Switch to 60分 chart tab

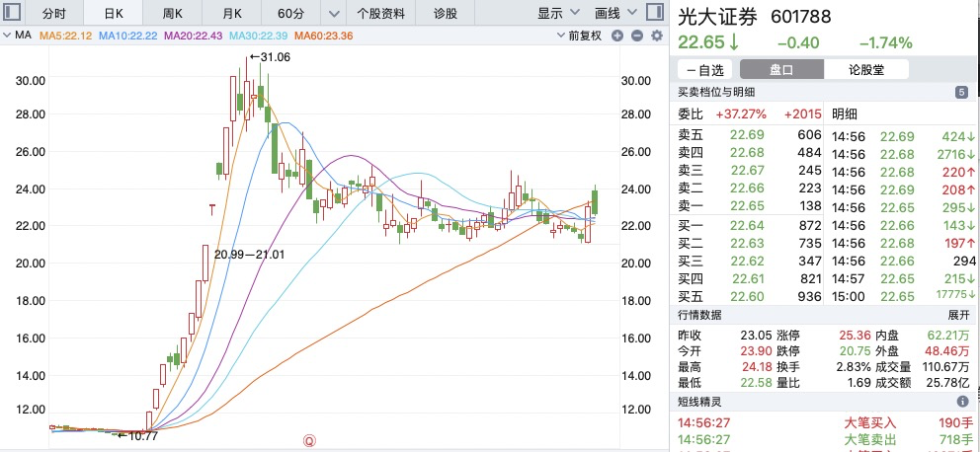point(290,13)
